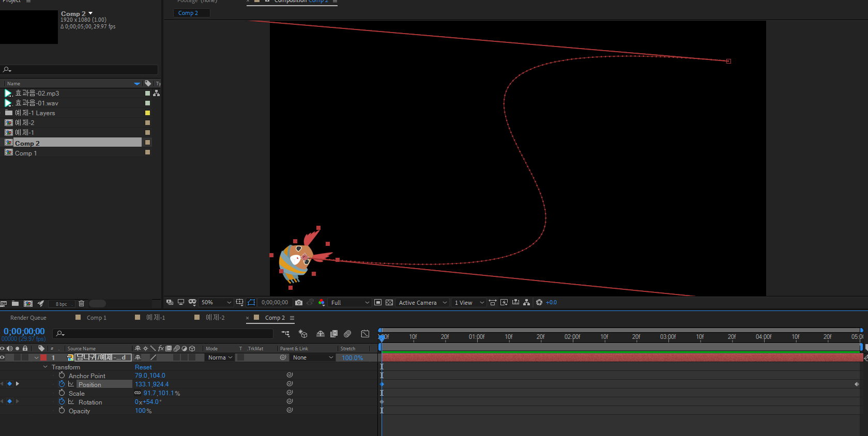Toggle Opacity stopwatch

[62, 411]
